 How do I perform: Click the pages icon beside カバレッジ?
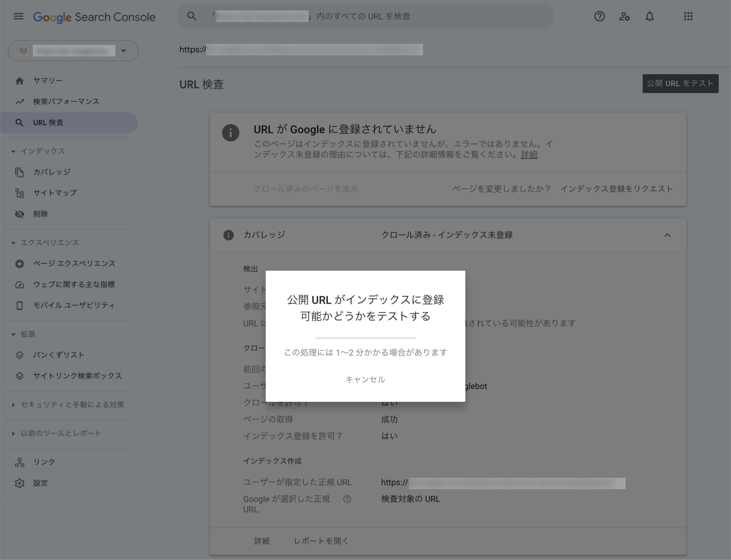click(20, 172)
